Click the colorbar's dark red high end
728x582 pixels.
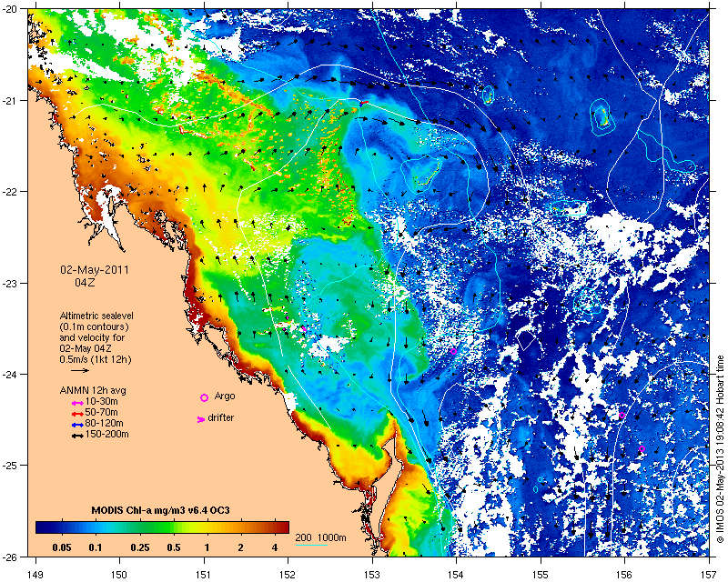(x=282, y=527)
